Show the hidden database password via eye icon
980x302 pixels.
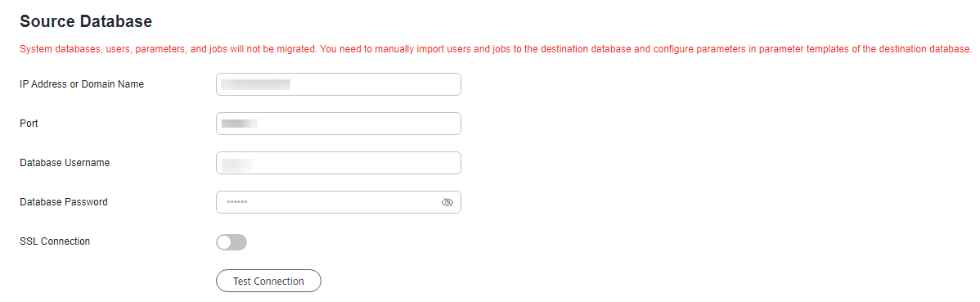(447, 203)
